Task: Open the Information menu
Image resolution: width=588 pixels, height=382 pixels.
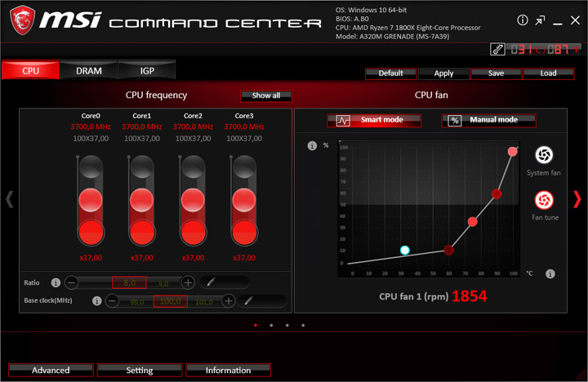Action: pyautogui.click(x=228, y=370)
